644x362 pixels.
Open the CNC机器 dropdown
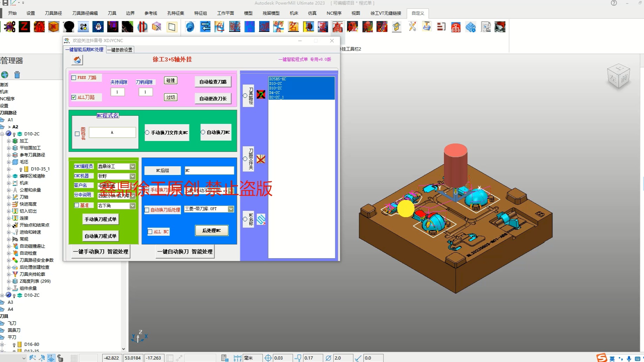(x=132, y=176)
